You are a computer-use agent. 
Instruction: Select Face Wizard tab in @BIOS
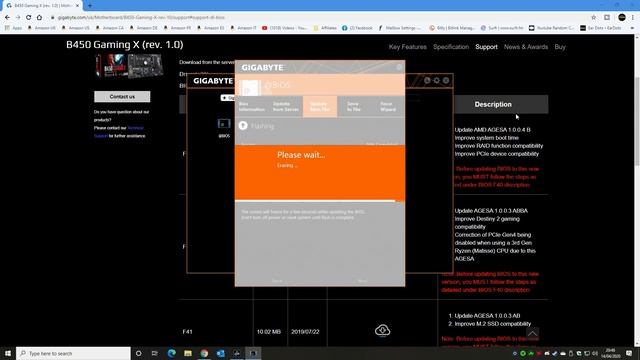pos(388,107)
